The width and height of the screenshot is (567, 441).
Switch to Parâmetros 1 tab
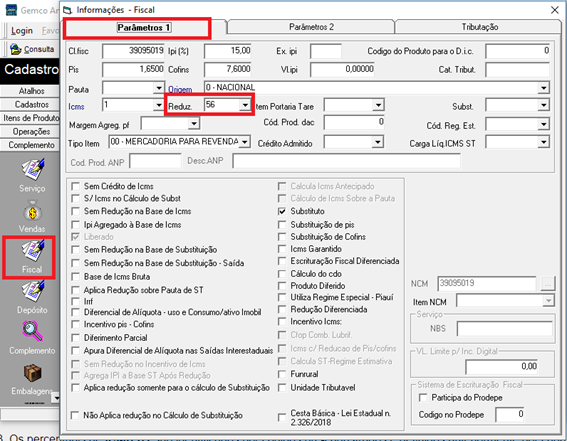click(x=144, y=27)
